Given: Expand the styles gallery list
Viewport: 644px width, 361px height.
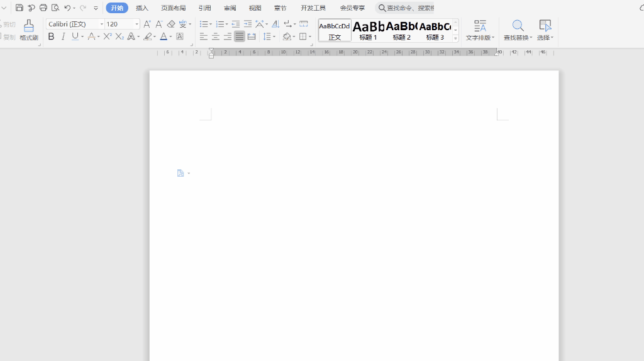Looking at the screenshot, I should click(x=455, y=38).
